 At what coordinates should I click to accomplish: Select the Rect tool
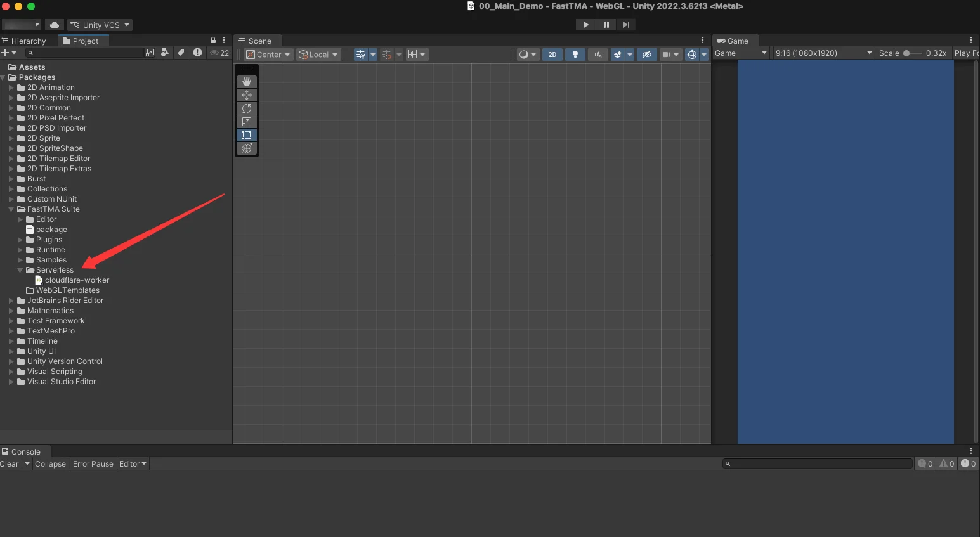[247, 135]
